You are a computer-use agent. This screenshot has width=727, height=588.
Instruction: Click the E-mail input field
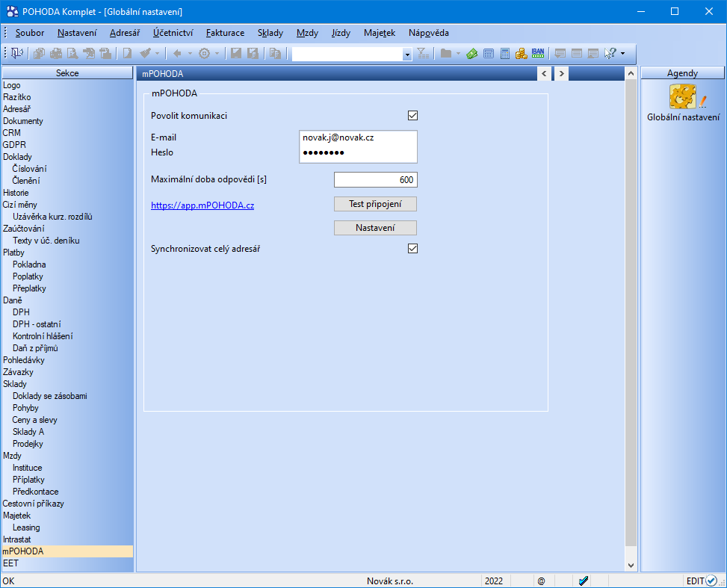358,137
